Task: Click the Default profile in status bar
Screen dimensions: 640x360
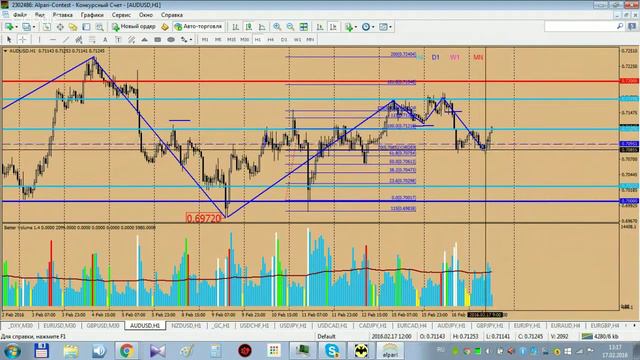Action: pos(326,336)
